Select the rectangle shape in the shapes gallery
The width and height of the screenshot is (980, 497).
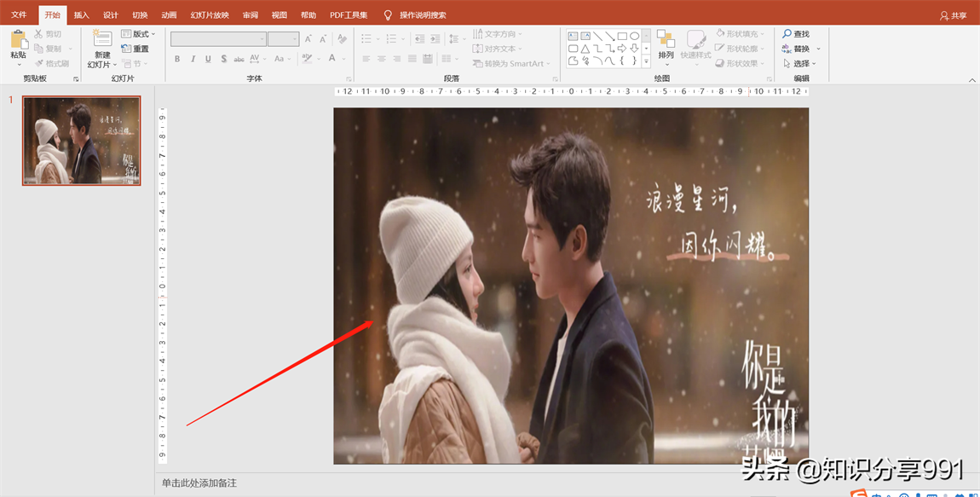[x=622, y=36]
